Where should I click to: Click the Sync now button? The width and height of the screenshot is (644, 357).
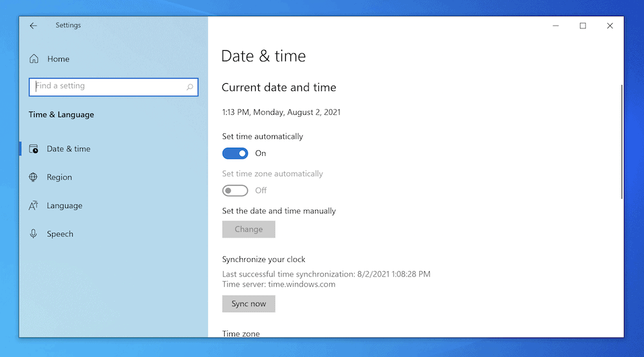coord(249,304)
